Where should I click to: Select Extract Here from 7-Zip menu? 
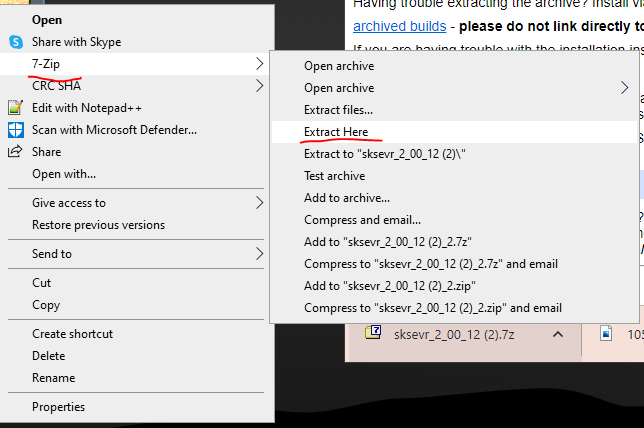pos(336,132)
